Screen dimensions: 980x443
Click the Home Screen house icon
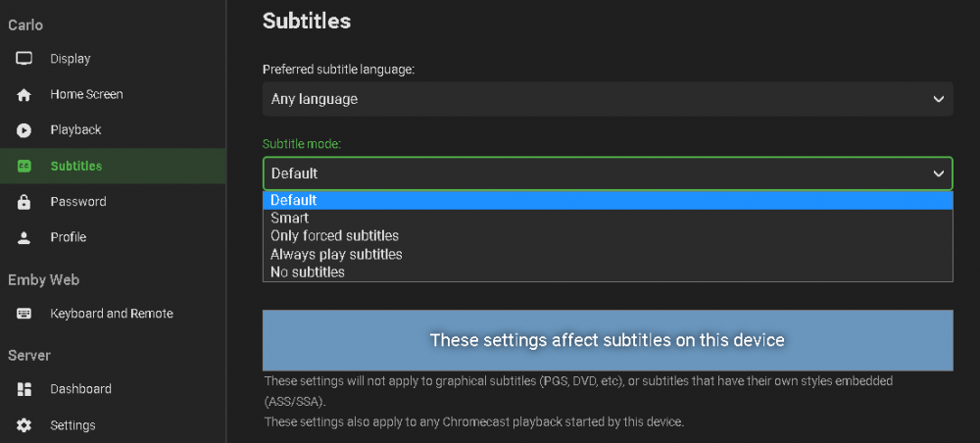pos(24,95)
